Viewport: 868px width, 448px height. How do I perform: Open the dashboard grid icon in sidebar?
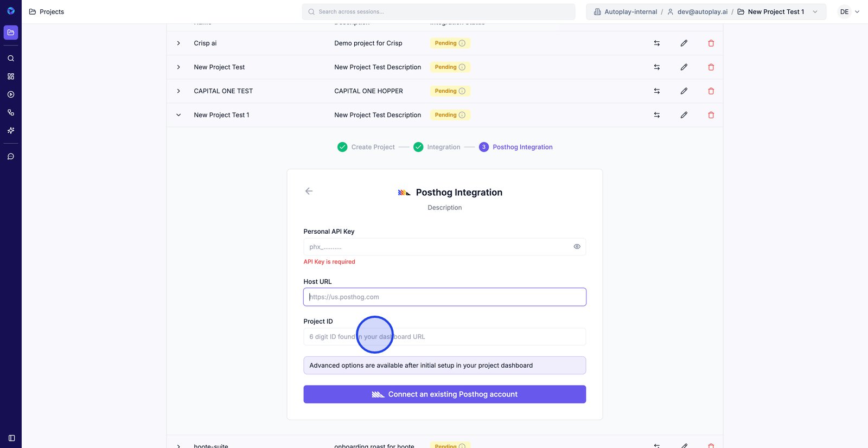[11, 76]
